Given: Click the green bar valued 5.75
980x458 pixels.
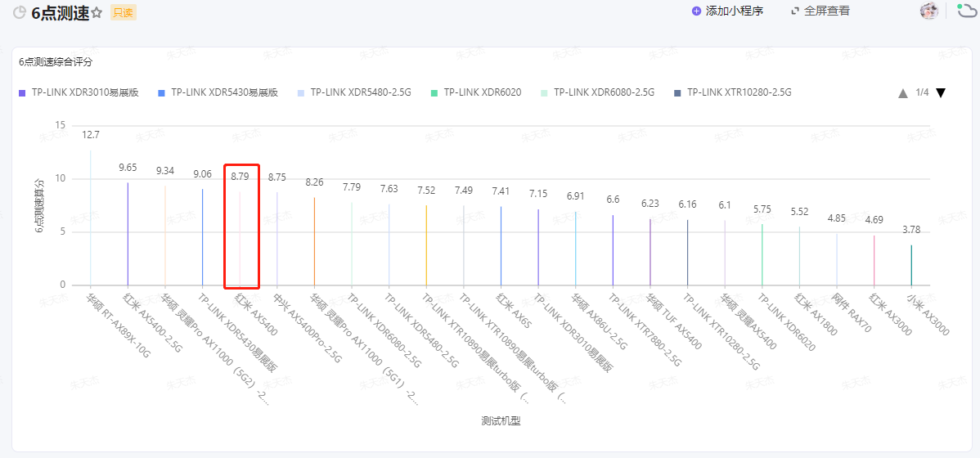Looking at the screenshot, I should (x=762, y=254).
